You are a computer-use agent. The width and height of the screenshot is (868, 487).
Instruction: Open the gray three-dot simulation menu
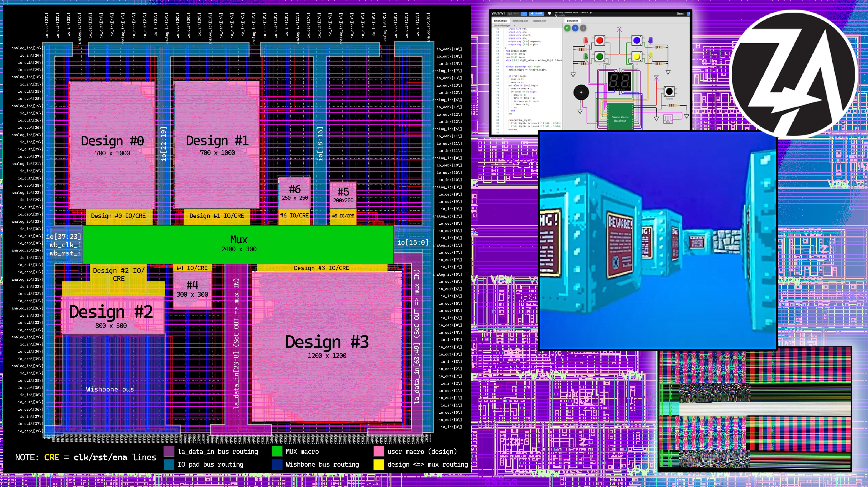(x=583, y=28)
